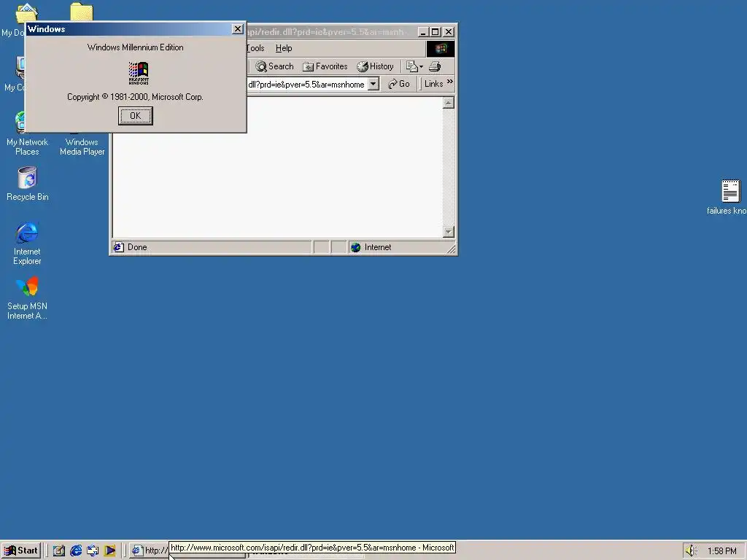The height and width of the screenshot is (560, 747).
Task: Click the Windows flag throbber logo
Action: pyautogui.click(x=440, y=49)
